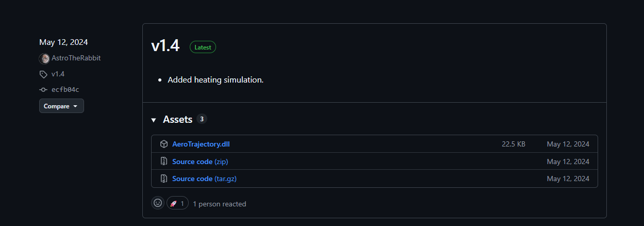
Task: Open the Compare dropdown
Action: [x=61, y=106]
